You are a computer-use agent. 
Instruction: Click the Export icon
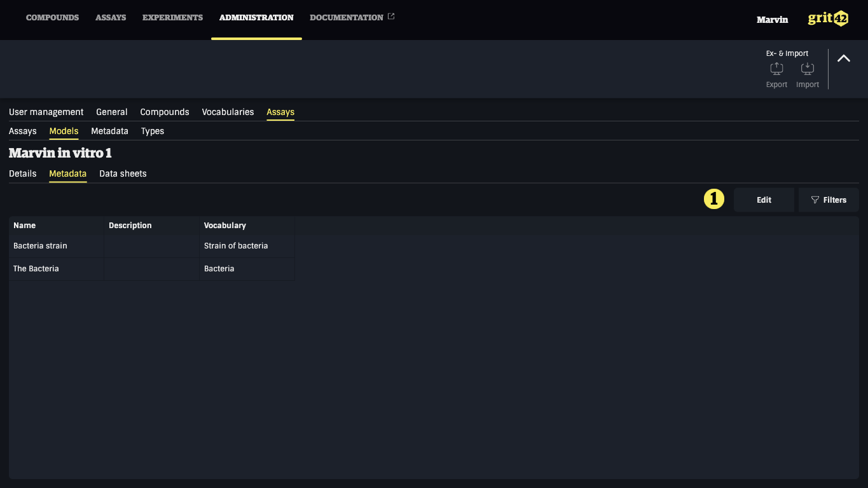pos(776,69)
